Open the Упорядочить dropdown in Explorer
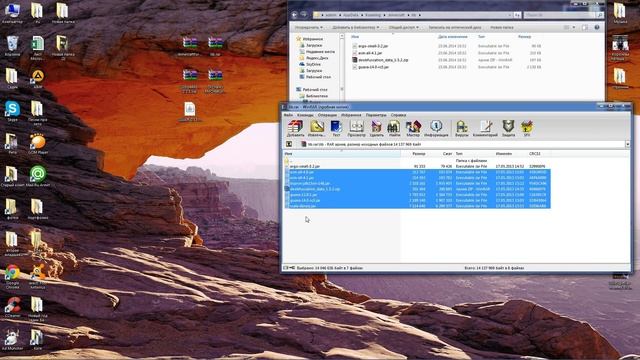The image size is (640, 360). pyautogui.click(x=309, y=27)
